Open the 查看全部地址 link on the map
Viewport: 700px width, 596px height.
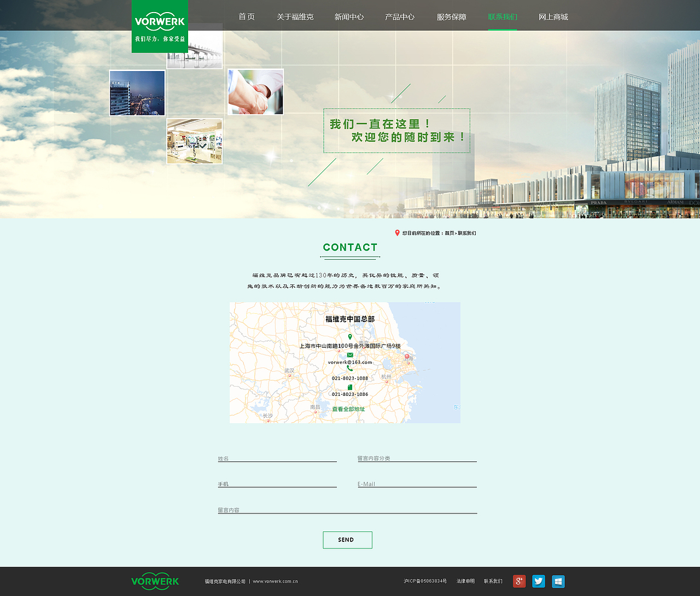349,407
